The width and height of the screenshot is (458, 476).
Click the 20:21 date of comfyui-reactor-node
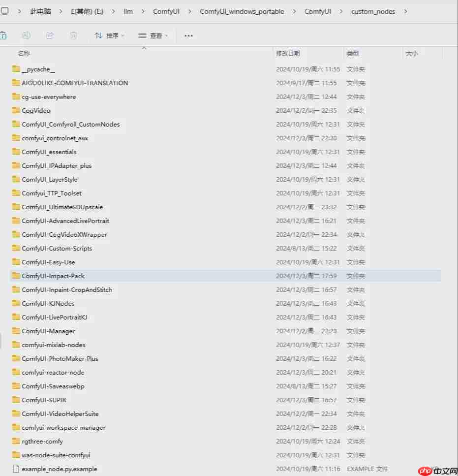[306, 373]
